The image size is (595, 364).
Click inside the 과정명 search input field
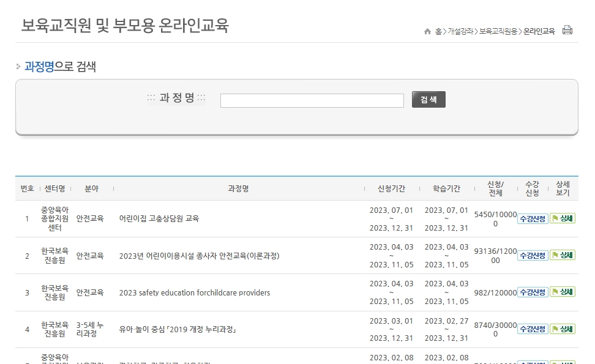tap(312, 100)
